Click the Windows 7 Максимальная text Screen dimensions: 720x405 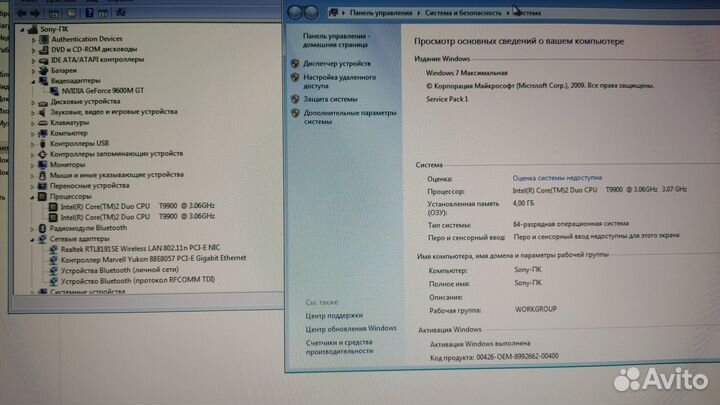pyautogui.click(x=467, y=73)
